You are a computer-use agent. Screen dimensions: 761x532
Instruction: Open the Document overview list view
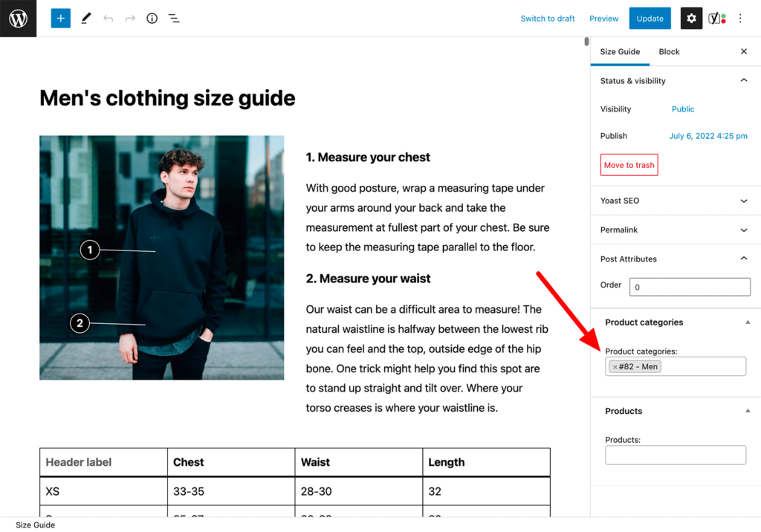click(174, 18)
